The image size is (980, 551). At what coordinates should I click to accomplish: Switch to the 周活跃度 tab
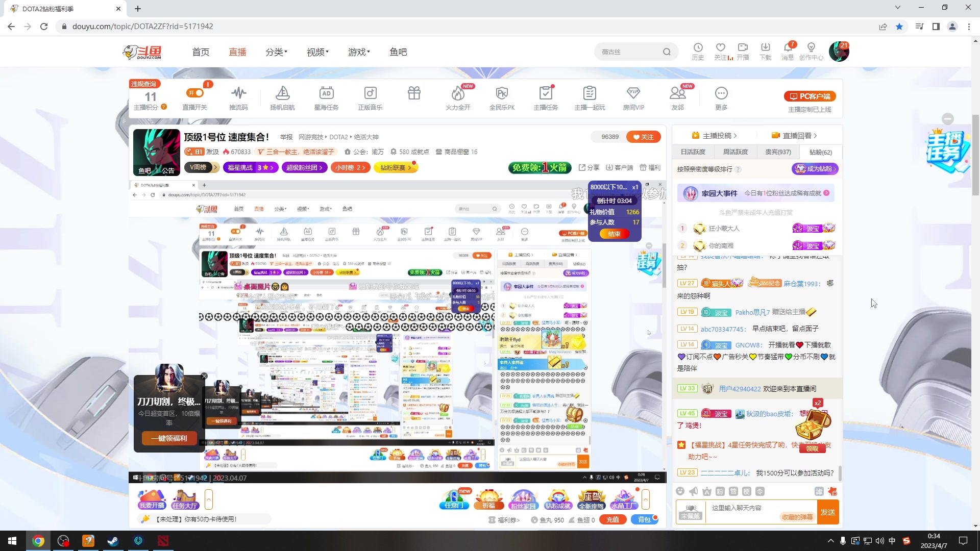pyautogui.click(x=735, y=152)
